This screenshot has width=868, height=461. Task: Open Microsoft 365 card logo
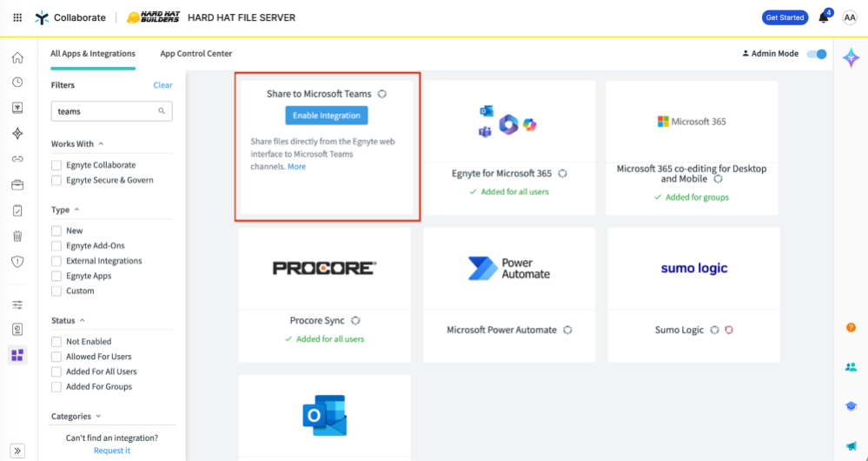pos(692,122)
